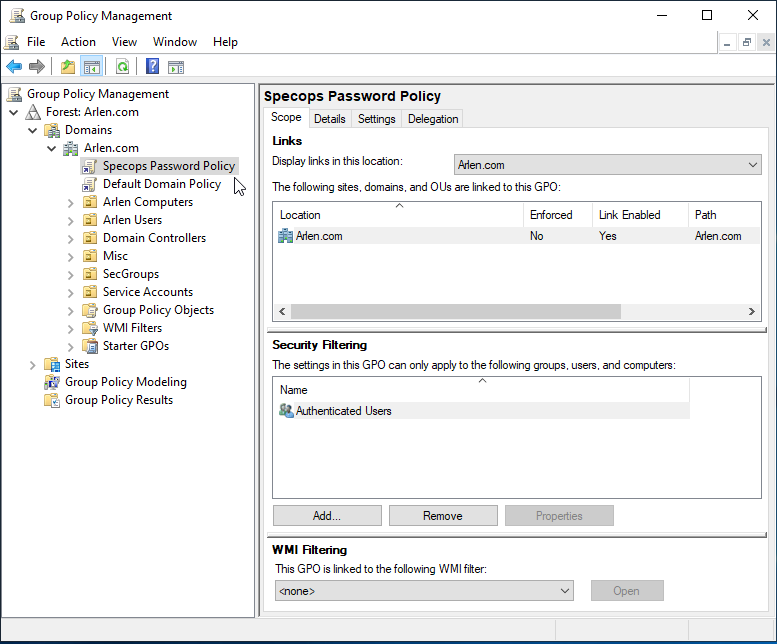Image resolution: width=777 pixels, height=644 pixels.
Task: Click the Group Policy Modeling icon
Action: pos(52,382)
